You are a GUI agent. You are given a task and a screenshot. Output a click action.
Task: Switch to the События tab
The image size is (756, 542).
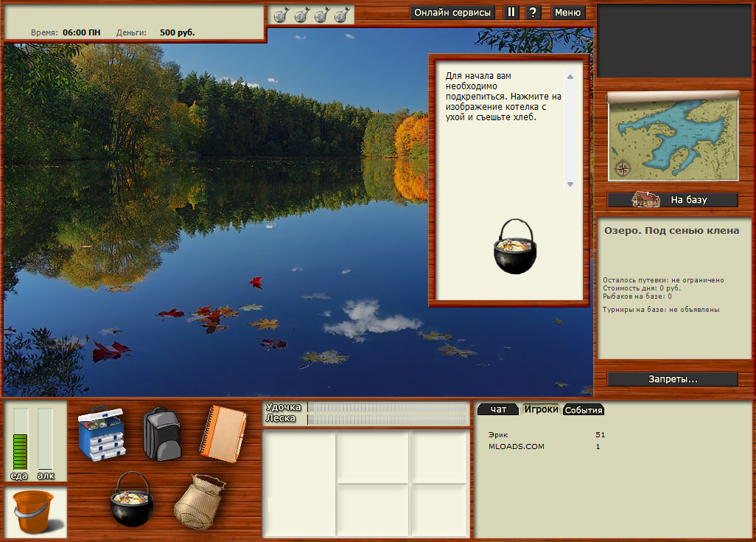click(584, 410)
